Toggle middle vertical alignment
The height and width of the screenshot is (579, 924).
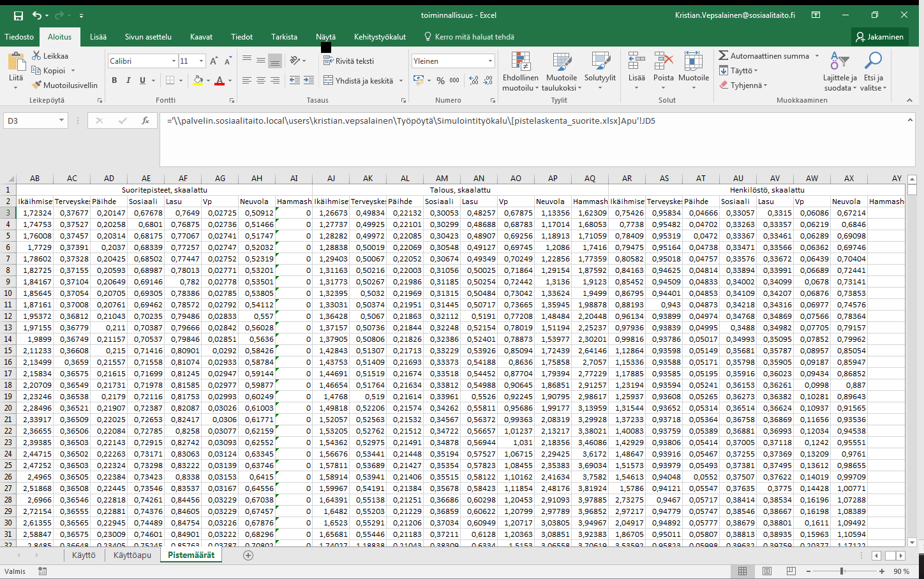[x=260, y=61]
